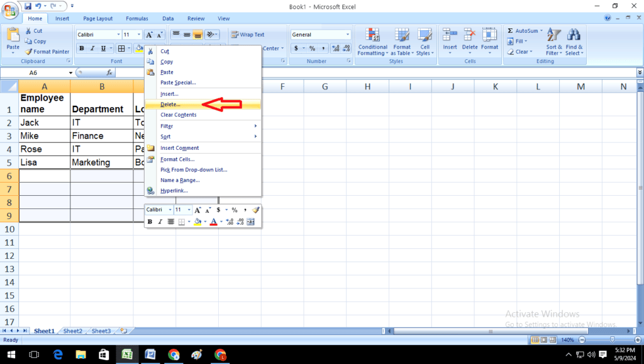Expand the Calibri font dropdown in ribbon

[x=118, y=35]
